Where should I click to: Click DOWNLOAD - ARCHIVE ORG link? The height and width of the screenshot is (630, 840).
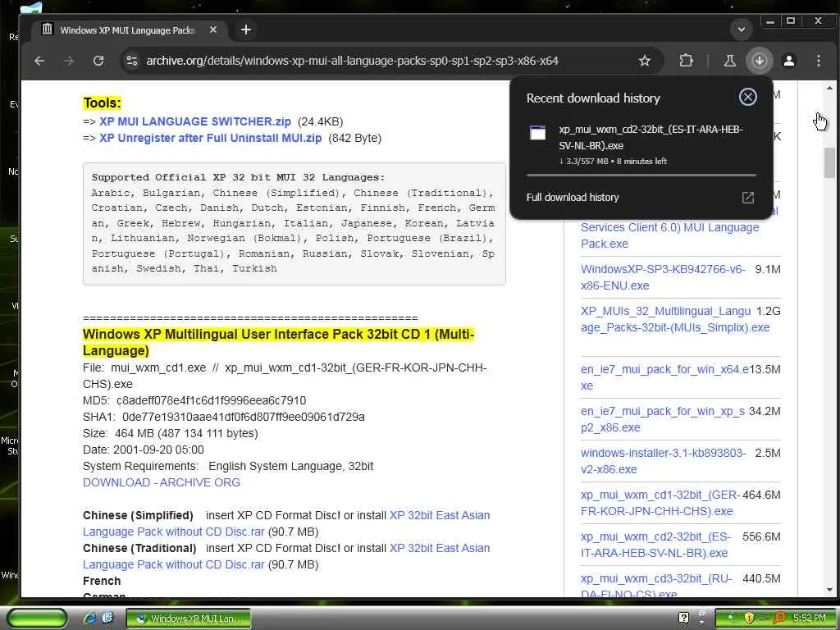pos(162,482)
